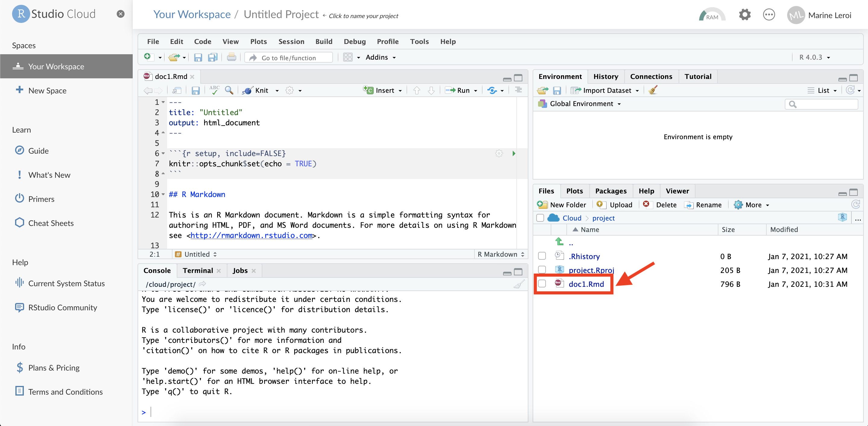Click the open file folder icon
The height and width of the screenshot is (426, 868).
174,57
